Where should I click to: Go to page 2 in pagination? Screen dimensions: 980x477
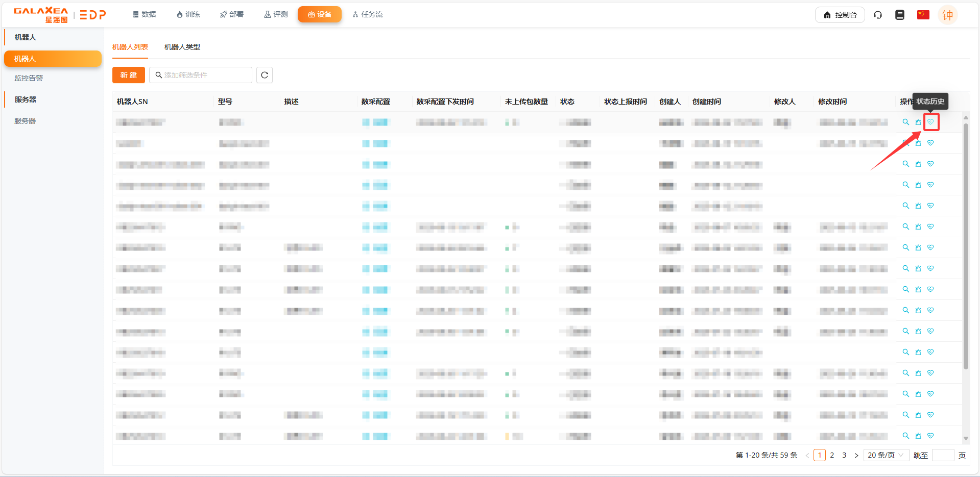832,455
